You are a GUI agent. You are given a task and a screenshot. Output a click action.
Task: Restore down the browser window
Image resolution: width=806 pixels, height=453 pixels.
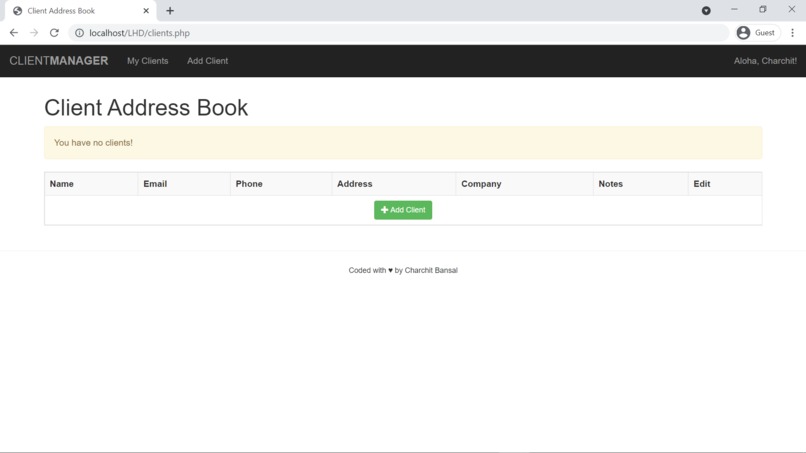tap(763, 10)
